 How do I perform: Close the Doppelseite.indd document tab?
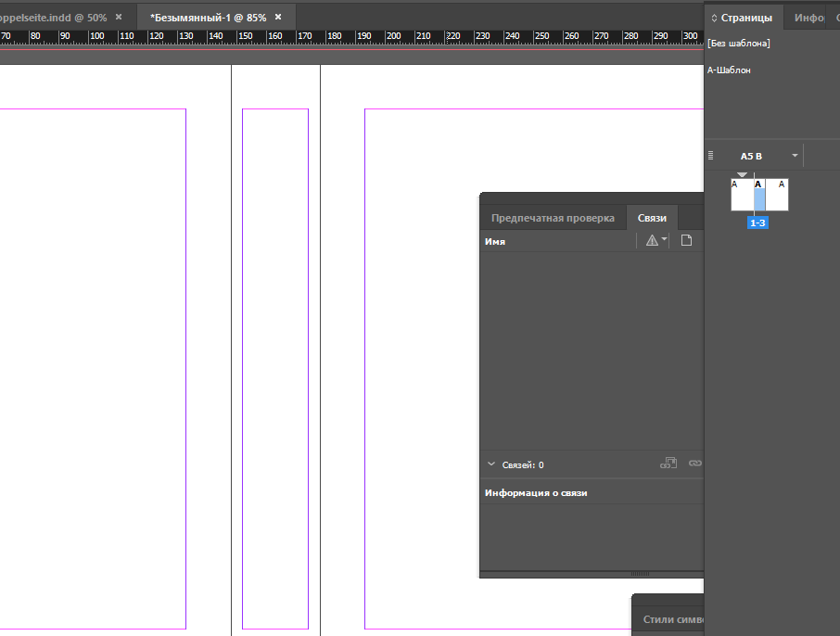[x=119, y=17]
